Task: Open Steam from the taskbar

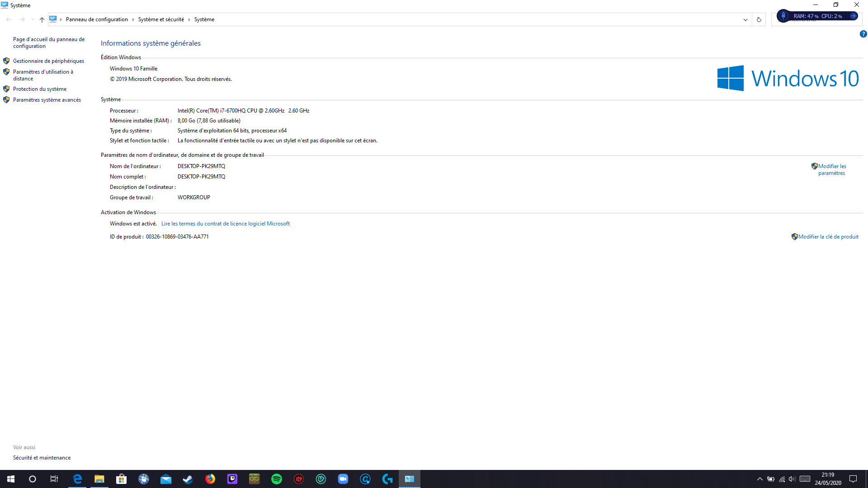Action: coord(188,479)
